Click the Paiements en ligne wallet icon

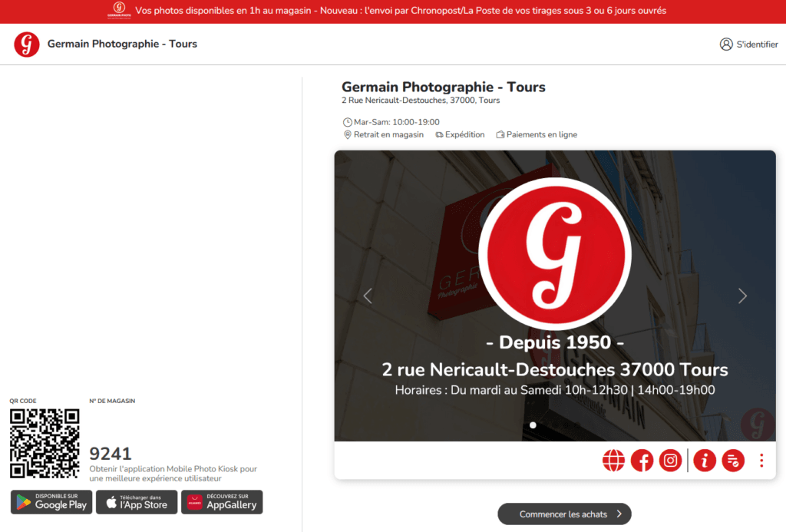point(500,134)
